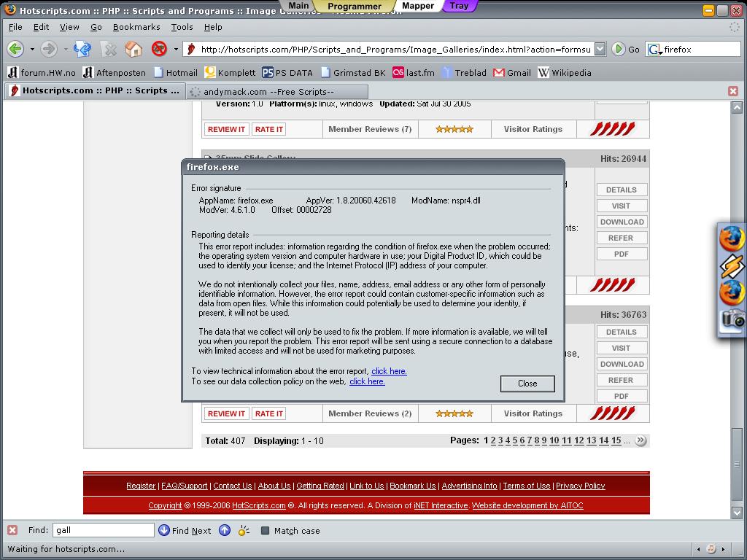Screen dimensions: 747x560
Task: Open the File menu
Action: [15, 27]
